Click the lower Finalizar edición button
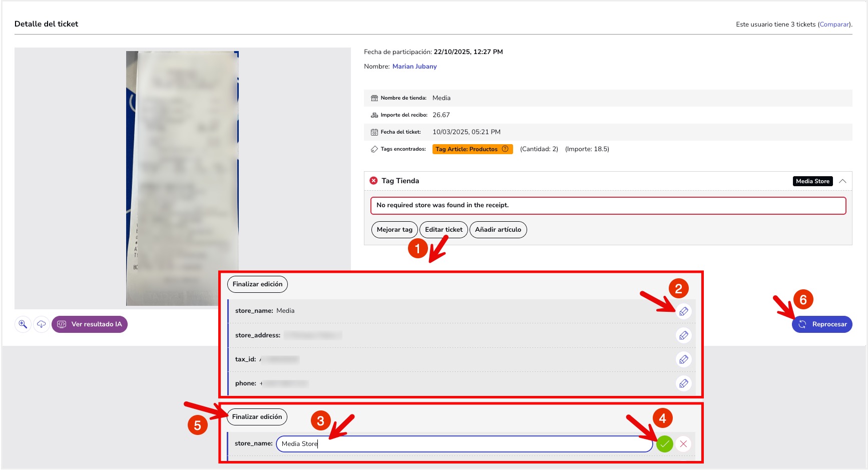Image resolution: width=868 pixels, height=470 pixels. pyautogui.click(x=257, y=417)
